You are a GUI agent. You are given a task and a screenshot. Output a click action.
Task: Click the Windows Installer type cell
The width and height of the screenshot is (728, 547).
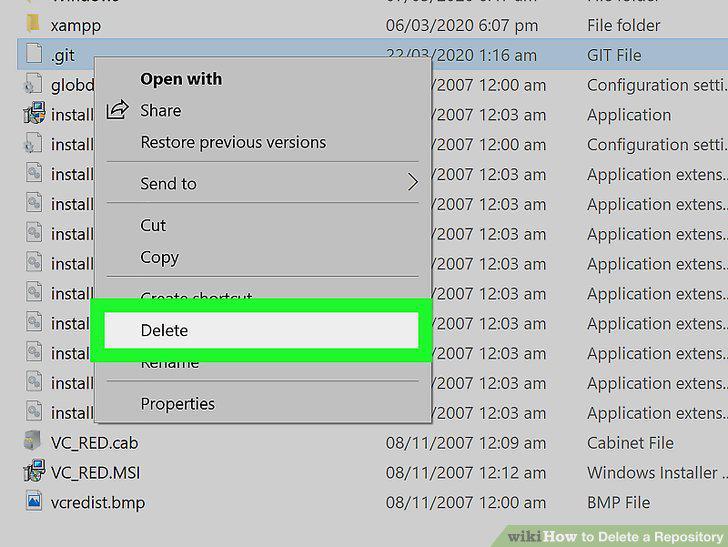[656, 473]
